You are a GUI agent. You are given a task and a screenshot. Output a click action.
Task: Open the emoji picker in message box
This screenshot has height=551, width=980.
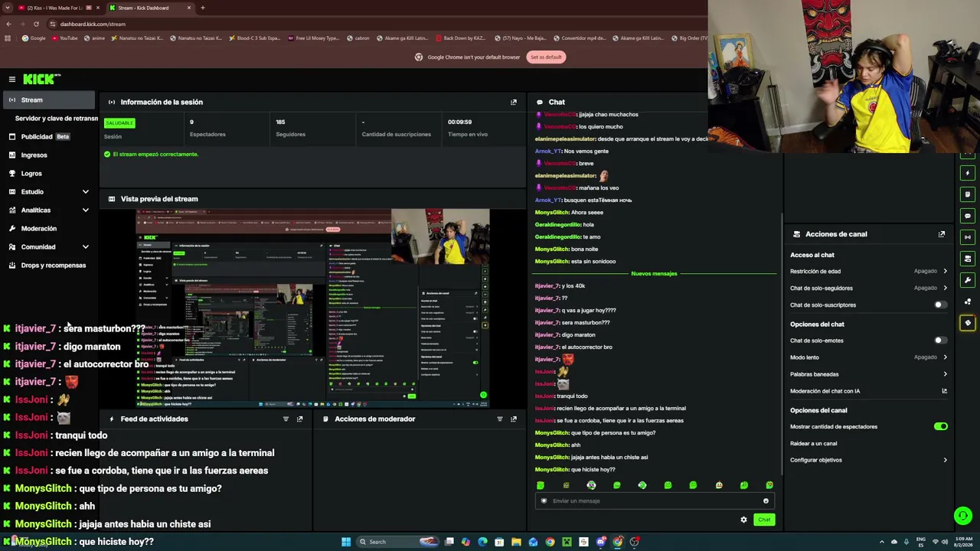pyautogui.click(x=766, y=500)
